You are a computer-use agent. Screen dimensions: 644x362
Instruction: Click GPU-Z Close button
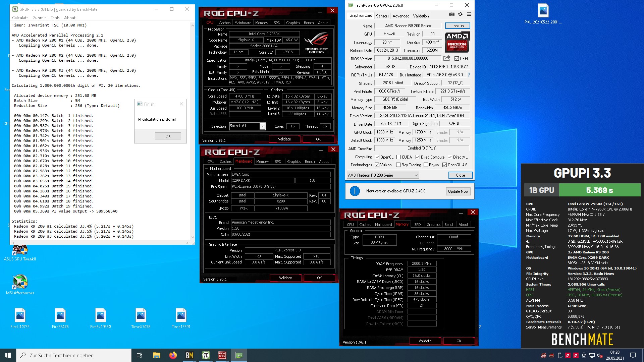tap(460, 175)
